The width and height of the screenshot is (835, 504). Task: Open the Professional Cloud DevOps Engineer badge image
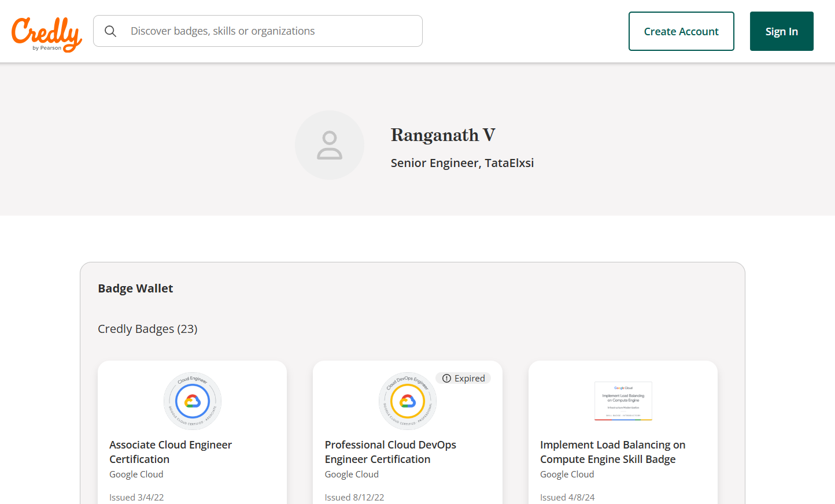pos(408,401)
